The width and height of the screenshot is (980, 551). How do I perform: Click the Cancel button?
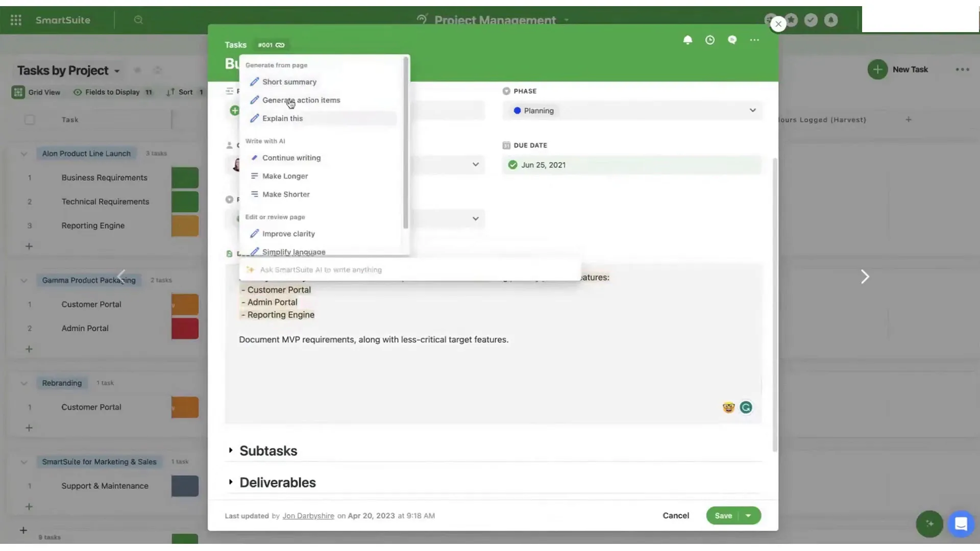[675, 516]
